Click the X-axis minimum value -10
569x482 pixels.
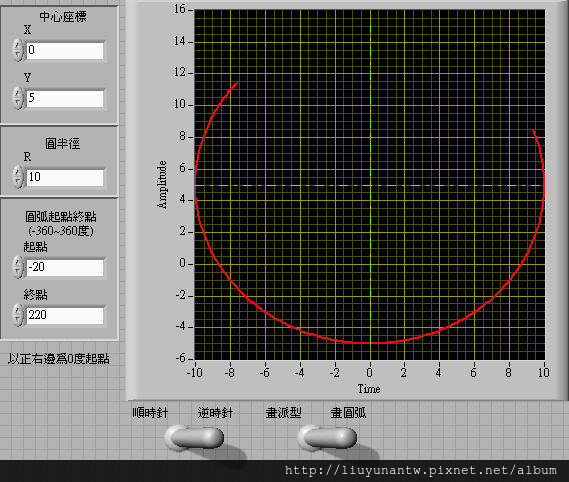(195, 373)
